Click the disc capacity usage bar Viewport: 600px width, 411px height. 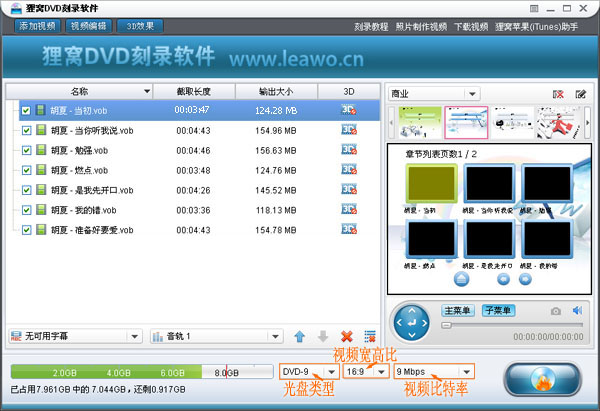point(142,372)
